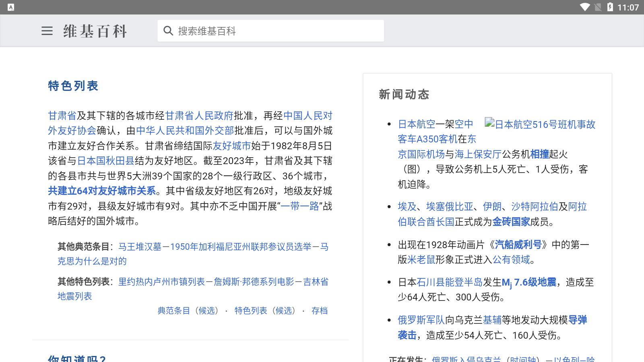The image size is (644, 362).
Task: Open the 金砖国家 link
Action: pyautogui.click(x=511, y=222)
